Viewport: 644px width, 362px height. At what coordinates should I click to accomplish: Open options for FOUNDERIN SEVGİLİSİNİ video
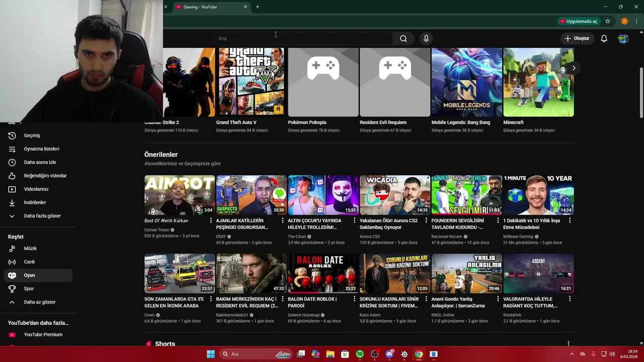click(498, 221)
